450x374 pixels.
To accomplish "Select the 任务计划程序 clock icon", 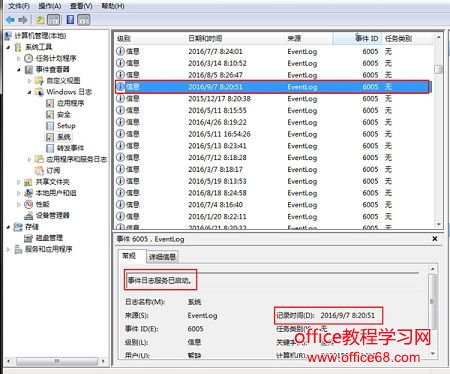I will pos(28,58).
